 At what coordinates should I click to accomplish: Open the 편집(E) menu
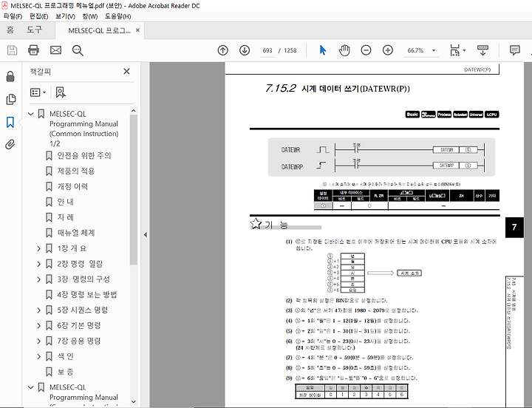38,16
